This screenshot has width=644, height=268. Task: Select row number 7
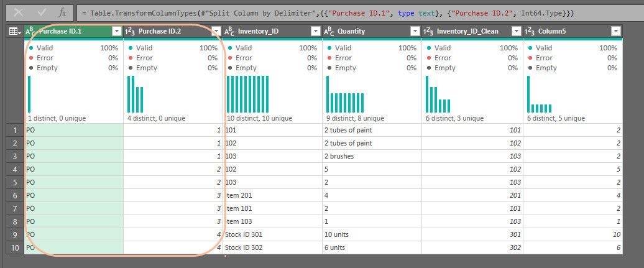tap(16, 208)
